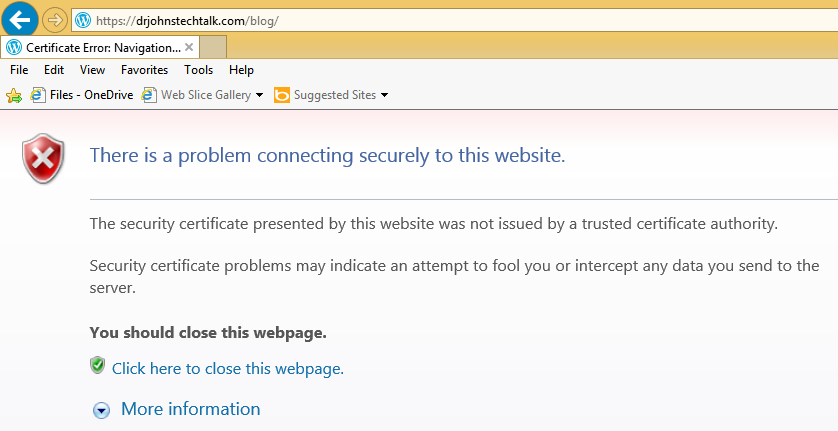Open the File menu
Screen dimensions: 838x431
[19, 70]
